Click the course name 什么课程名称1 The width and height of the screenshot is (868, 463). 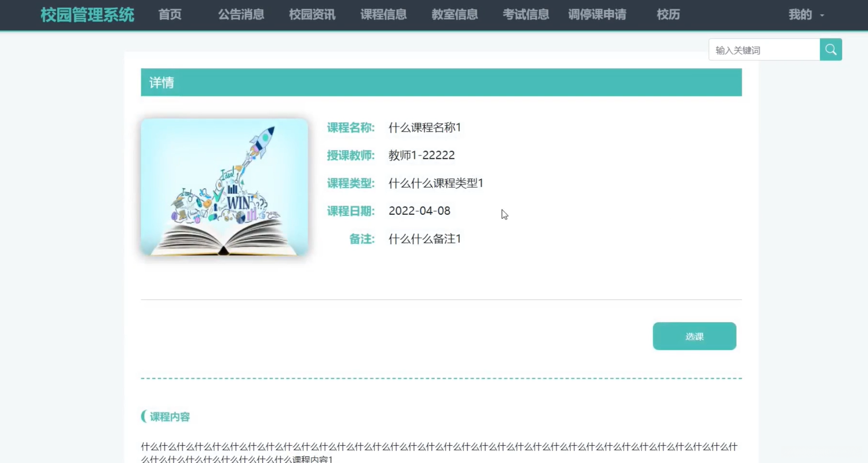[x=424, y=127]
